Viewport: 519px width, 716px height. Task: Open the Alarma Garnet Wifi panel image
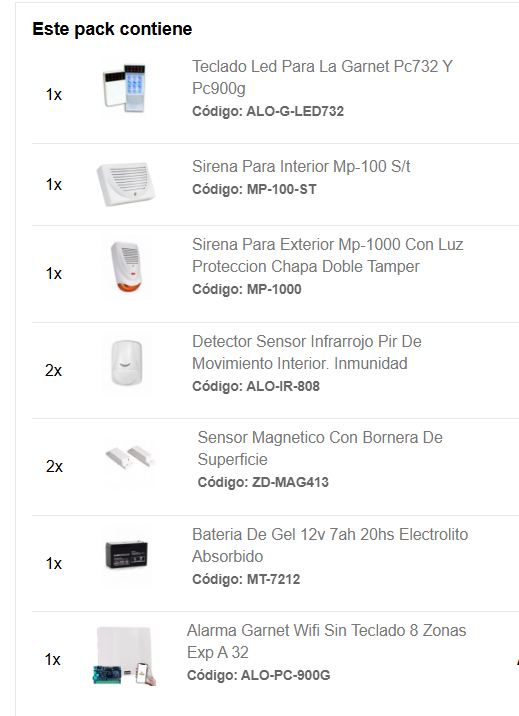[125, 656]
